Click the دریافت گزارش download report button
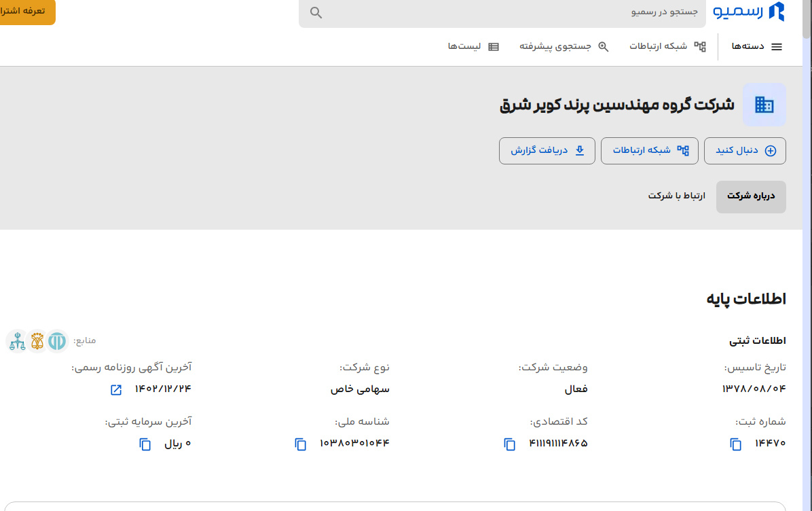The image size is (812, 511). tap(547, 150)
